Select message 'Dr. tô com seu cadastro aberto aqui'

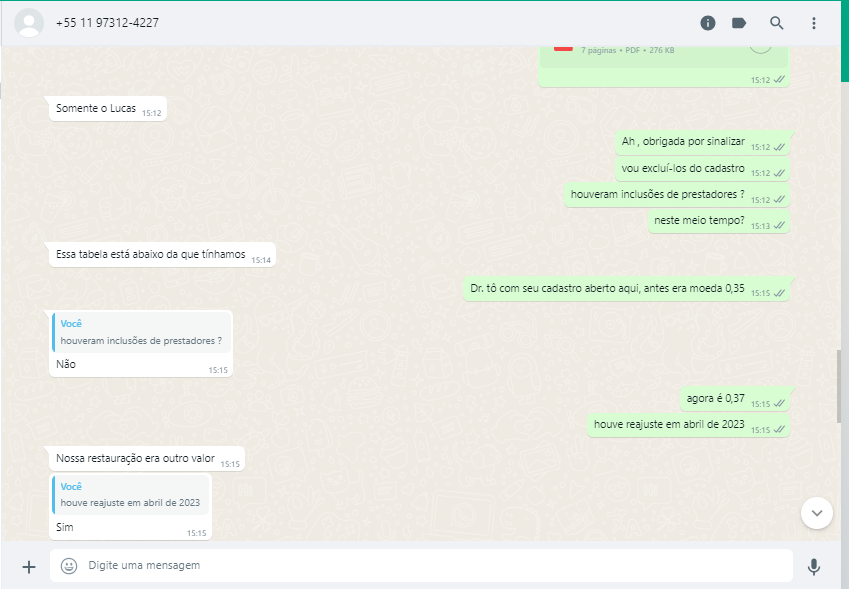tap(626, 289)
